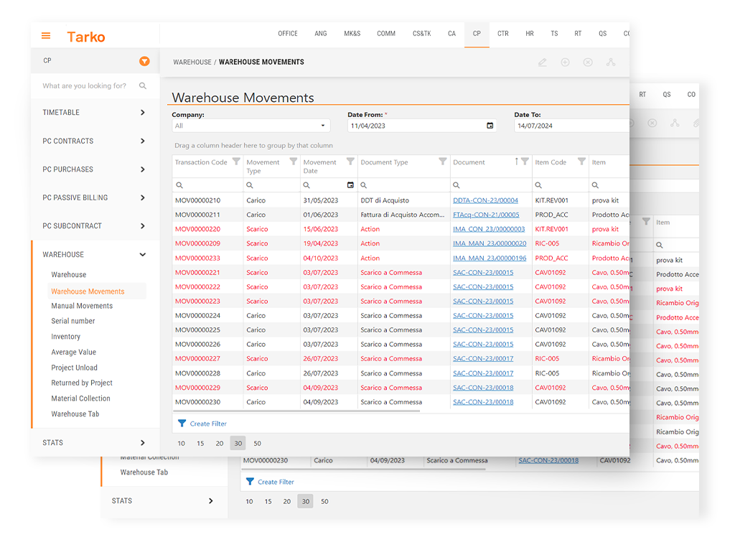Viewport: 735px width, 560px height.
Task: Click the hamburger menu icon beside Tarko
Action: 46,36
